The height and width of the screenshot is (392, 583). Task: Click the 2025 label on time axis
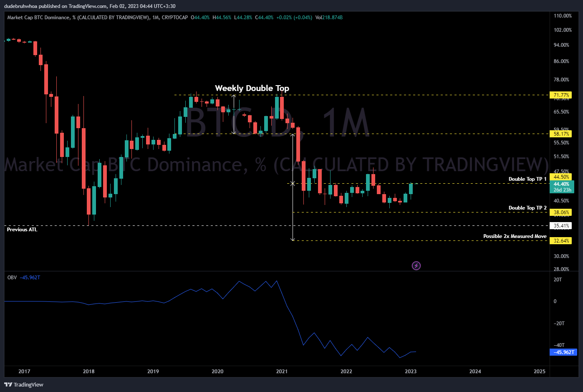tap(540, 372)
